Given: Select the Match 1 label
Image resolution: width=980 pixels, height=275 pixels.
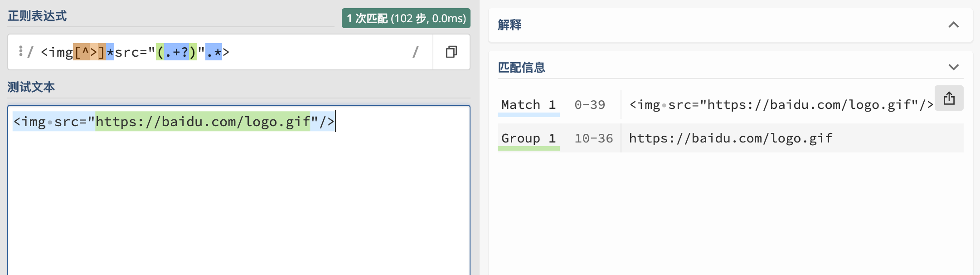Looking at the screenshot, I should point(529,105).
